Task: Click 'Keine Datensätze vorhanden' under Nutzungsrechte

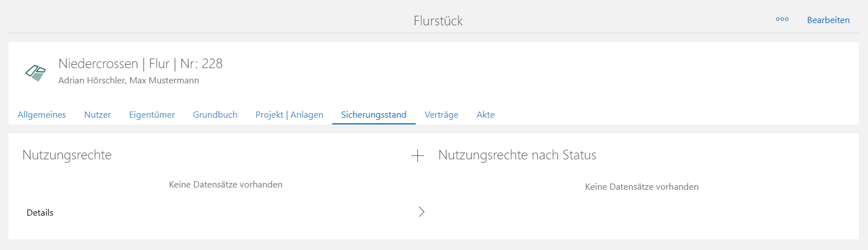Action: point(226,185)
